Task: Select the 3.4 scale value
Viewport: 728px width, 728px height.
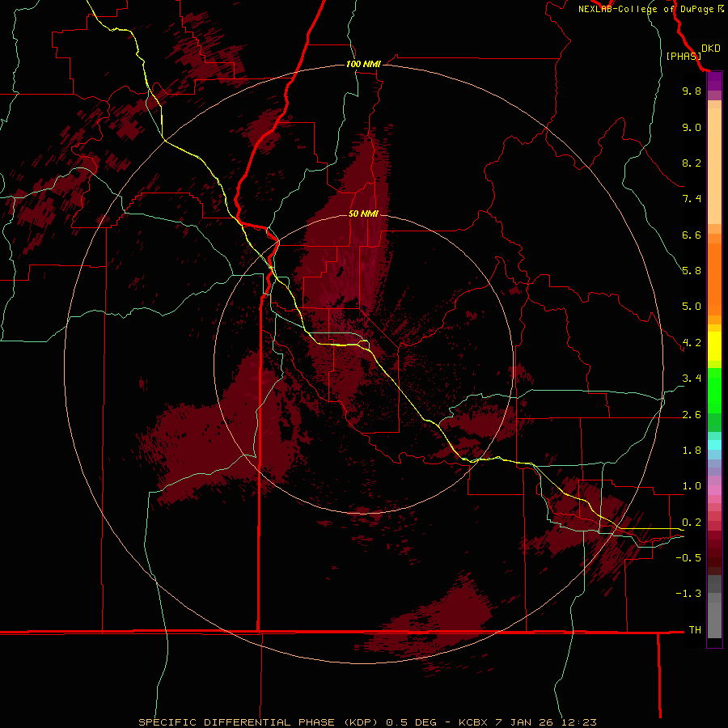Action: click(x=692, y=379)
